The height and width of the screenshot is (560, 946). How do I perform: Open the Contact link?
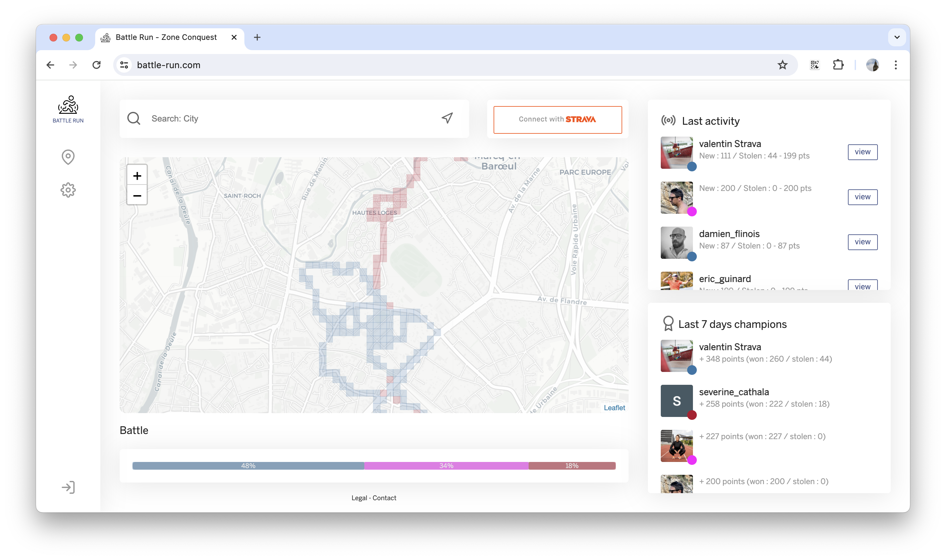384,498
